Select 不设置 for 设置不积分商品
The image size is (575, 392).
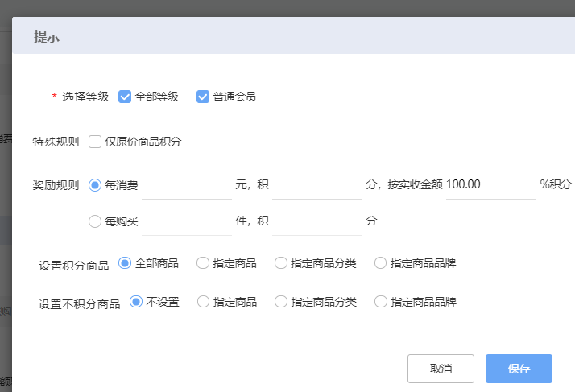(136, 302)
